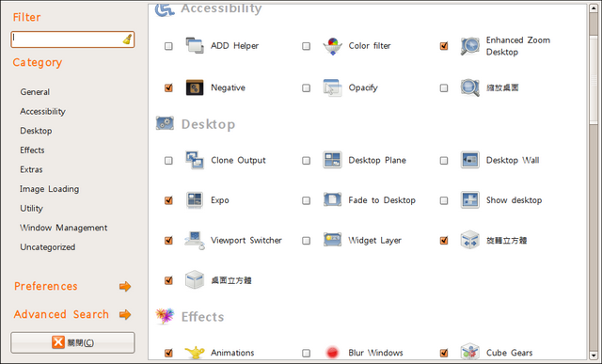Viewport: 602px width, 364px height.
Task: Open the Enhanced Zoom Desktop icon
Action: click(470, 46)
